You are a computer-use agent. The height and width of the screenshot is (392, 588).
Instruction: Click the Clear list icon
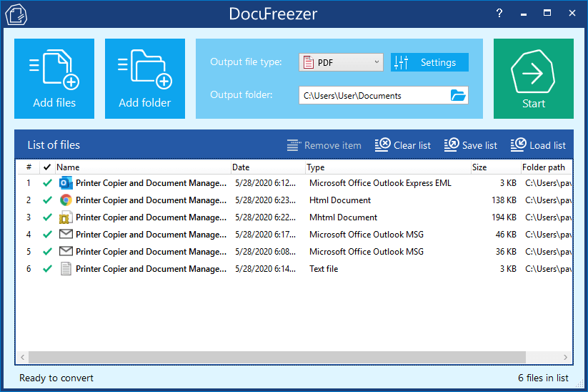point(382,145)
